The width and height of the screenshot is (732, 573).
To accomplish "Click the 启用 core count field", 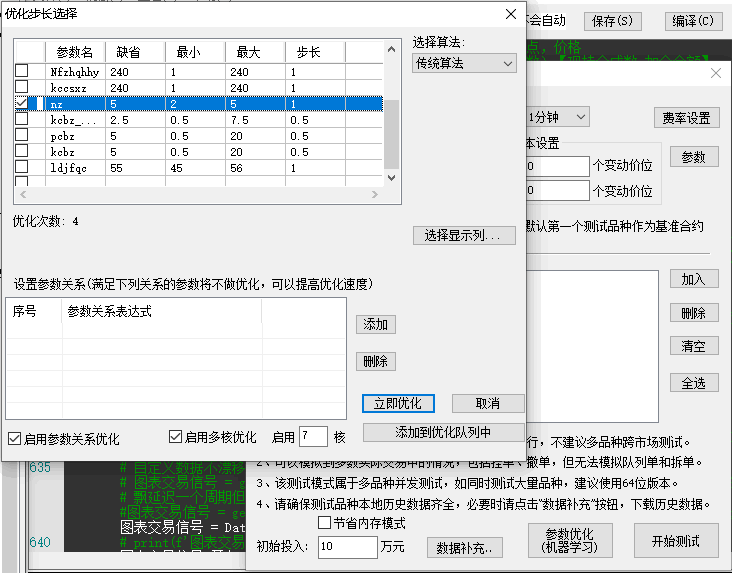I will pyautogui.click(x=313, y=437).
